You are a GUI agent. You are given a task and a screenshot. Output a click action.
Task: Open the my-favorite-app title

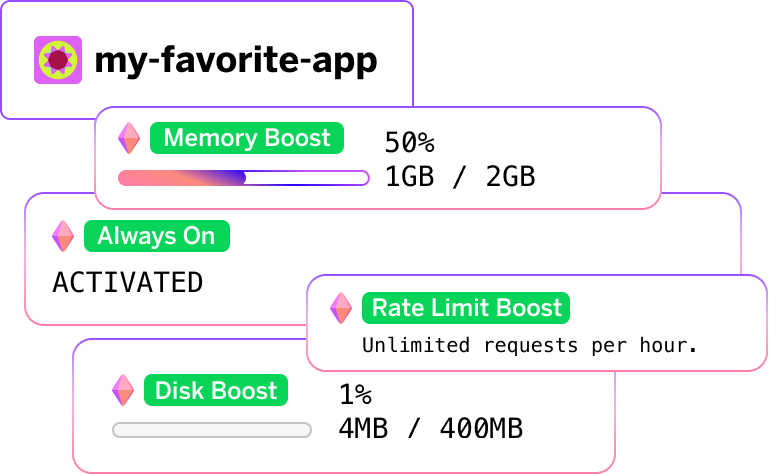[x=235, y=61]
